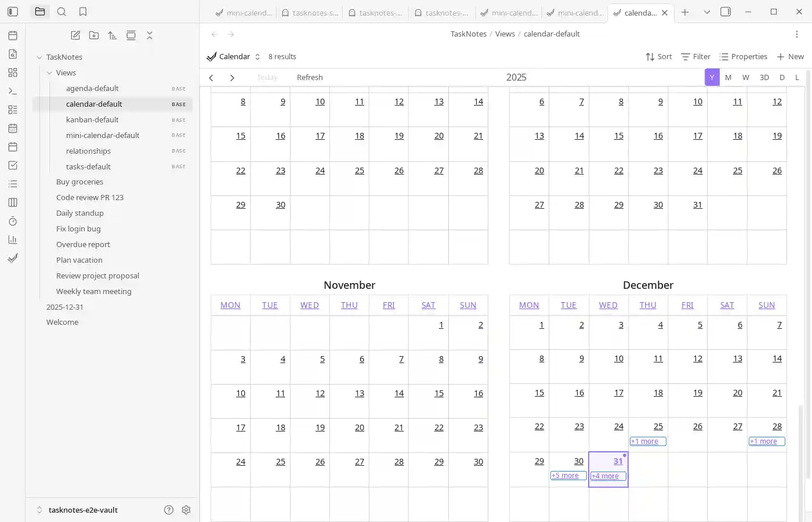Image resolution: width=812 pixels, height=522 pixels.
Task: Open kanban-default in the file tree
Action: pos(92,119)
